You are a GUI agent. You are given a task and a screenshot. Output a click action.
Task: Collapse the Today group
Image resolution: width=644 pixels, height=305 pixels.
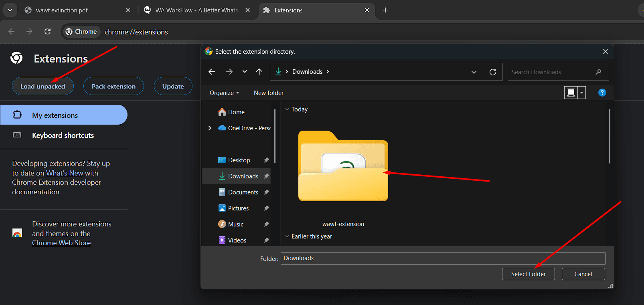[287, 109]
